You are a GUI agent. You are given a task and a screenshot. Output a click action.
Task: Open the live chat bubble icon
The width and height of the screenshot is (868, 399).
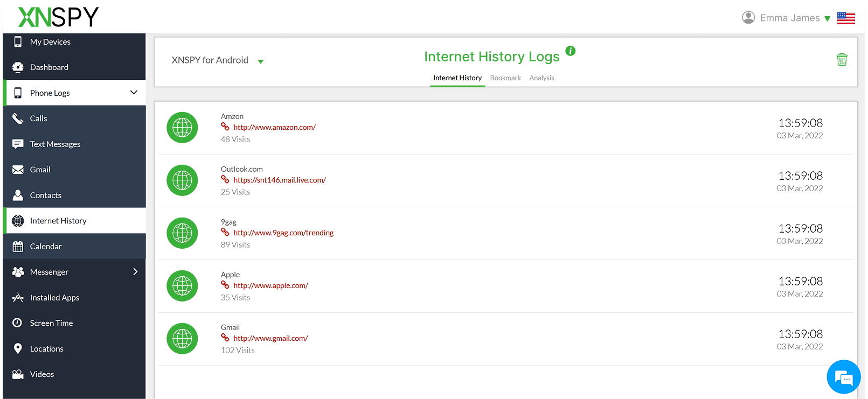[843, 377]
